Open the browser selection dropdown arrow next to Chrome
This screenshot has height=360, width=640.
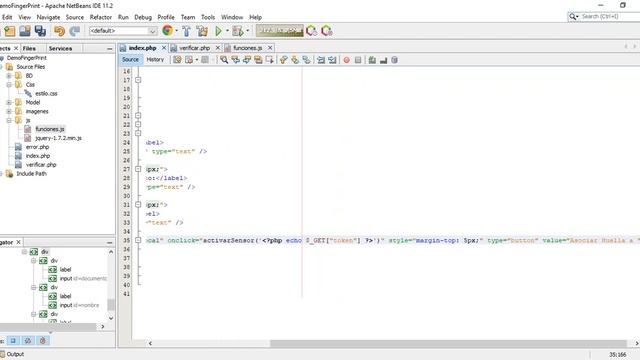tap(176, 31)
